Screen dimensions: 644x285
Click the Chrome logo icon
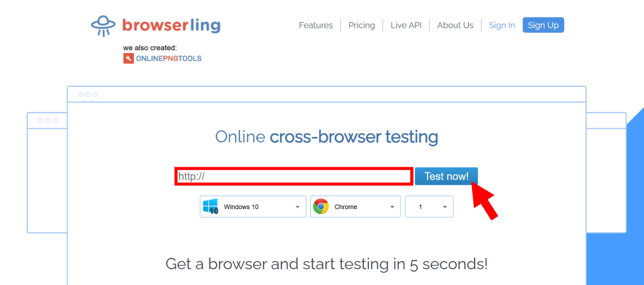tap(321, 207)
